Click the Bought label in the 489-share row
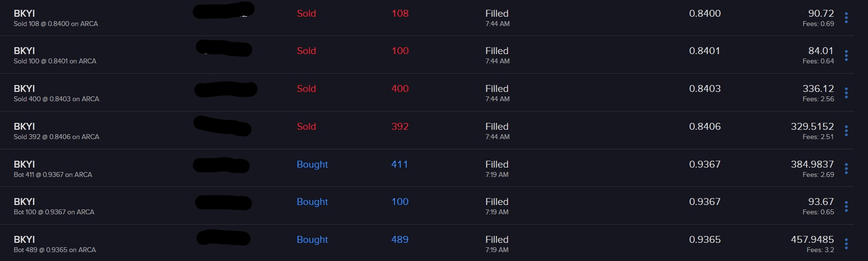868x261 pixels. pyautogui.click(x=312, y=240)
